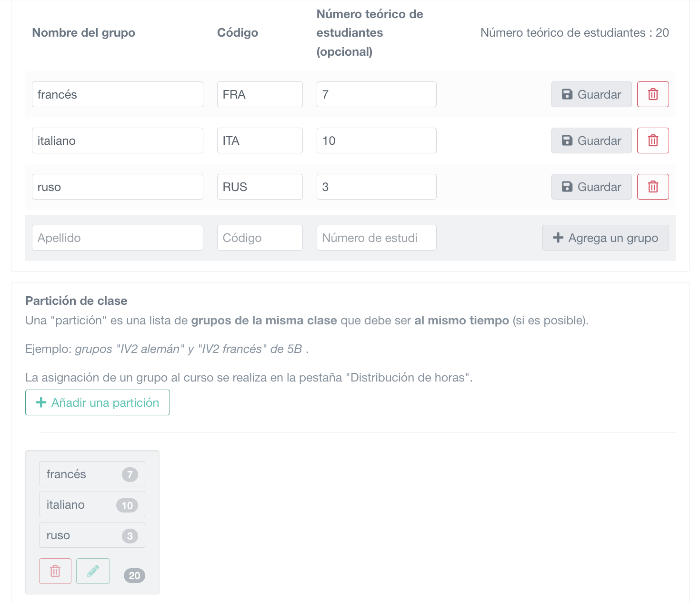Delete the partition with trash icon
This screenshot has height=603, width=700.
[x=55, y=571]
